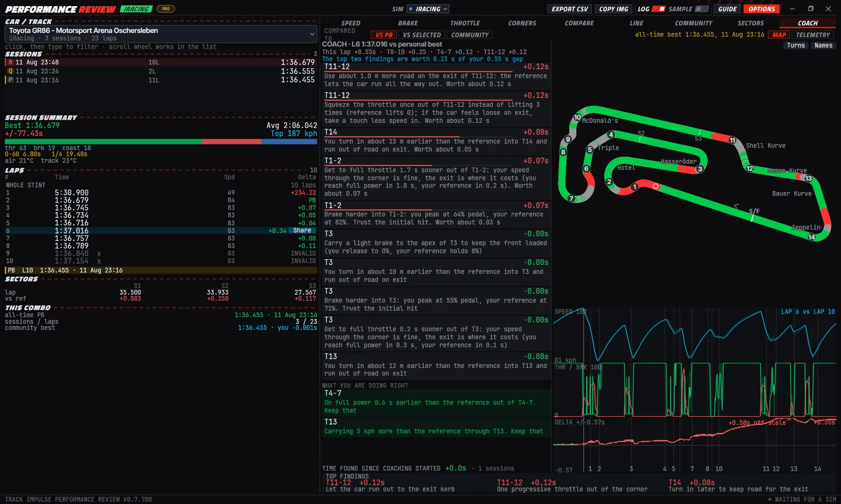
Task: Select turn 12 marker on track map
Action: click(750, 168)
